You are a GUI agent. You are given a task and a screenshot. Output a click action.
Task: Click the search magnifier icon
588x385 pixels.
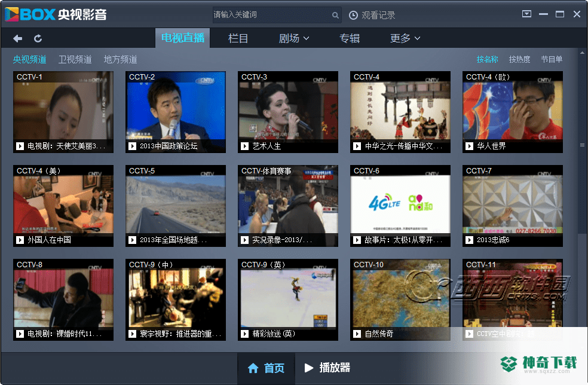[x=335, y=15]
